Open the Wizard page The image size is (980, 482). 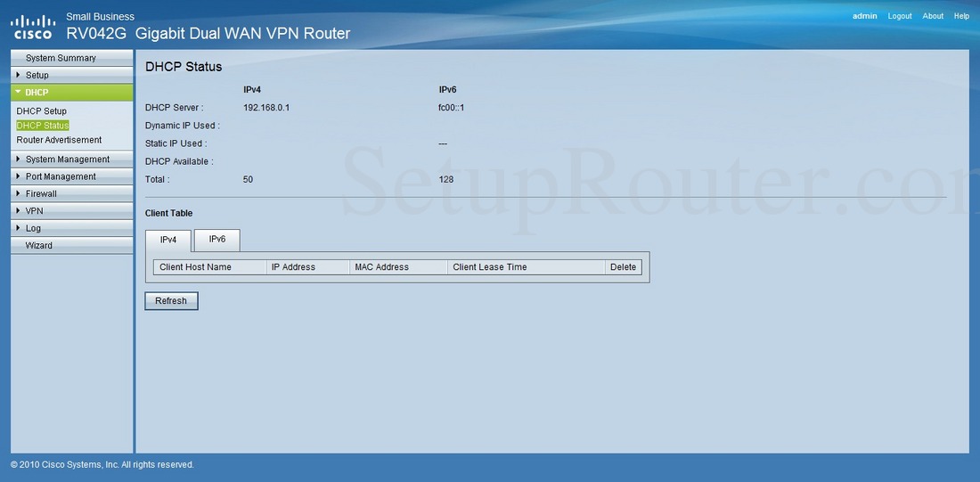coord(72,246)
